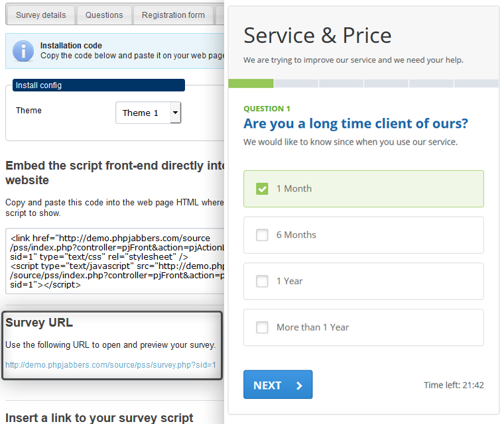Open the Registration form tab
The width and height of the screenshot is (504, 424).
(x=173, y=15)
